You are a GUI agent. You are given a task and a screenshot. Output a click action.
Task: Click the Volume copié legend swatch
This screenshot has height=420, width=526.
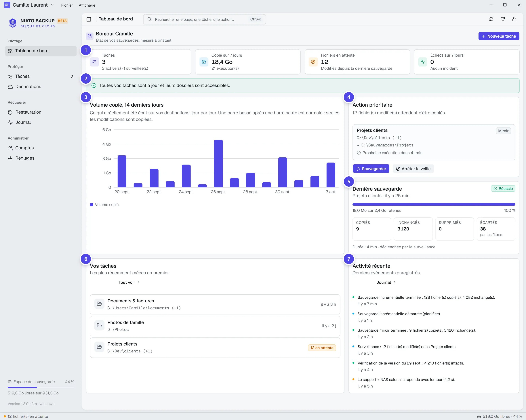(92, 205)
